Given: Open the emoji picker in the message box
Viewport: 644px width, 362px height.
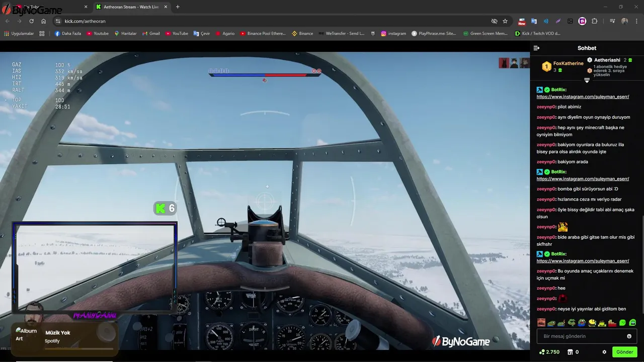Looking at the screenshot, I should [629, 336].
